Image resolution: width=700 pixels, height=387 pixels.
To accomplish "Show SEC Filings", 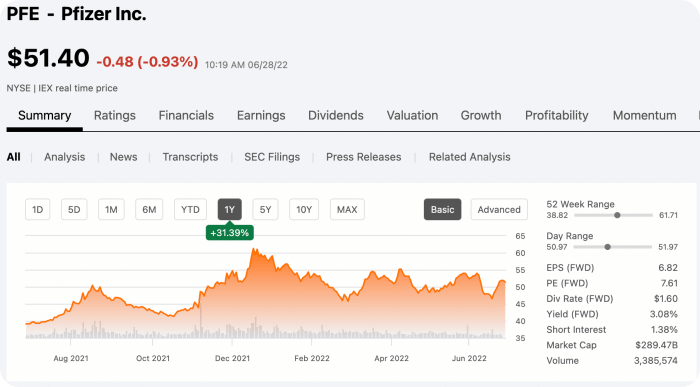I will pos(272,157).
